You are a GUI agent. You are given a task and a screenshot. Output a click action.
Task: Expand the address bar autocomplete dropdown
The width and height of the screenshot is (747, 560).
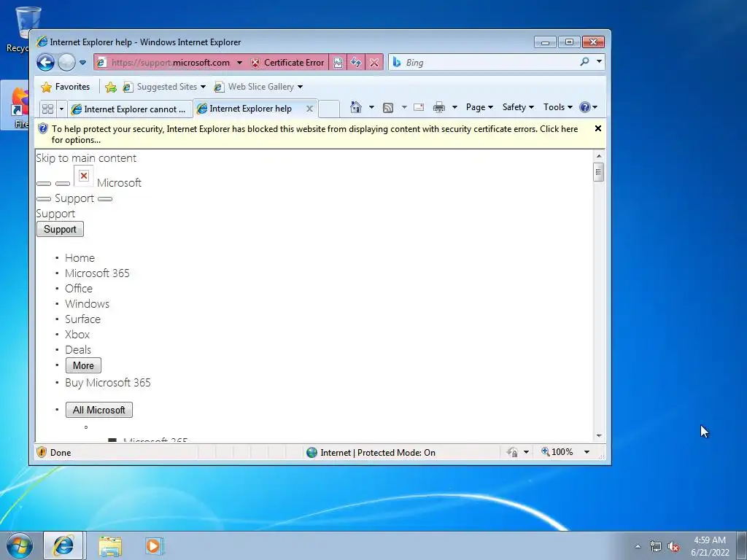tap(239, 63)
